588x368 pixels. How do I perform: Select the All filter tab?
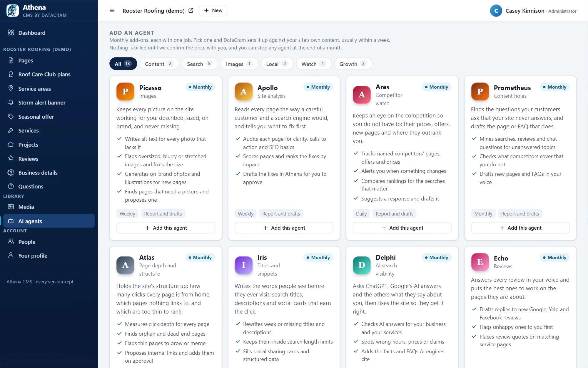pyautogui.click(x=123, y=64)
